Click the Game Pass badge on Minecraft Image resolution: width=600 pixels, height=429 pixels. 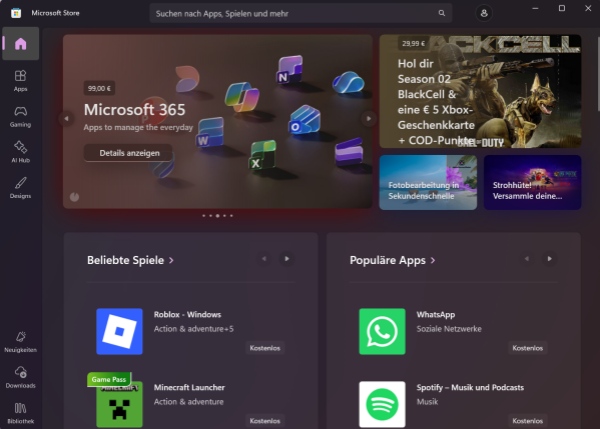(x=109, y=379)
